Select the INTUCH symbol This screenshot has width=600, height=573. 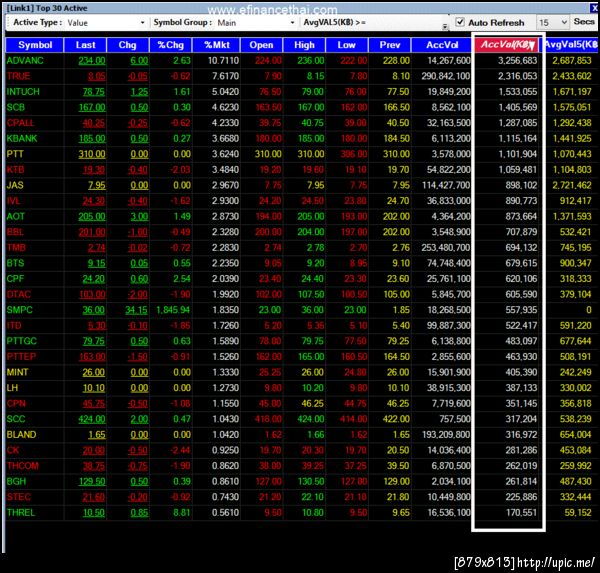23,92
